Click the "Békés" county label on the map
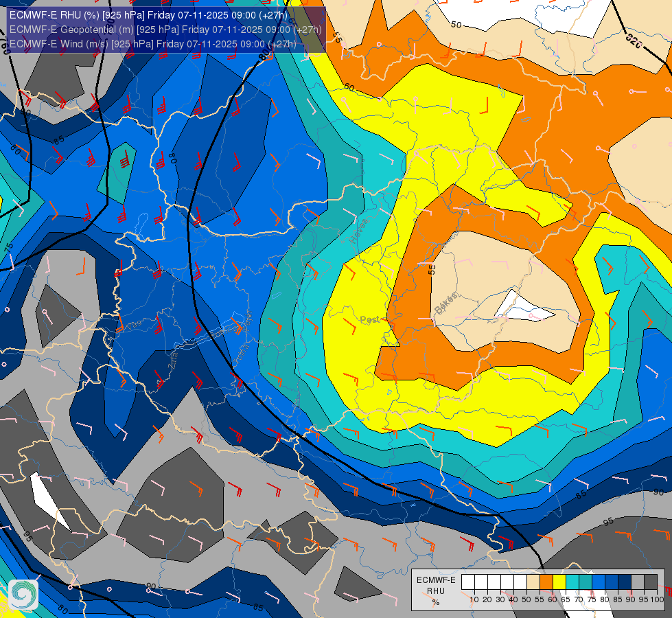 446,303
